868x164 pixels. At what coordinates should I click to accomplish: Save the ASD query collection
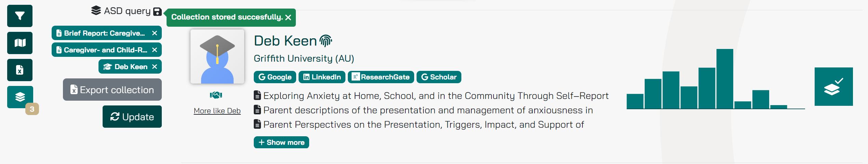point(157,12)
